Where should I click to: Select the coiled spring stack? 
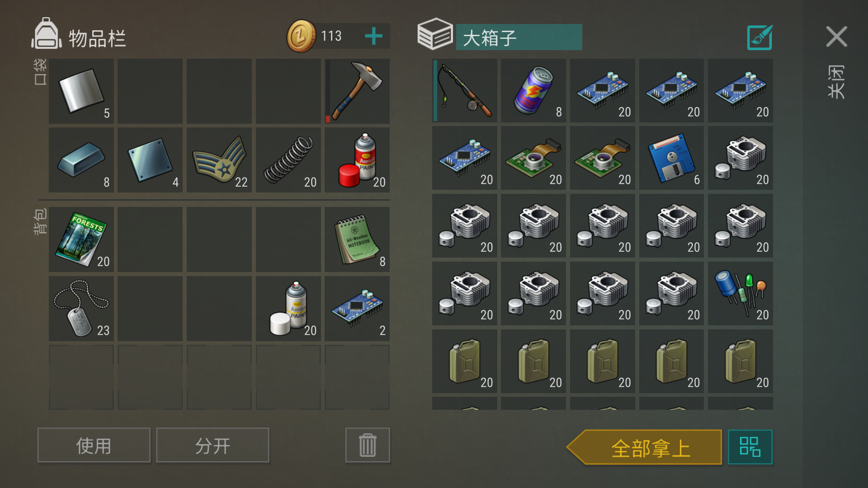point(288,160)
